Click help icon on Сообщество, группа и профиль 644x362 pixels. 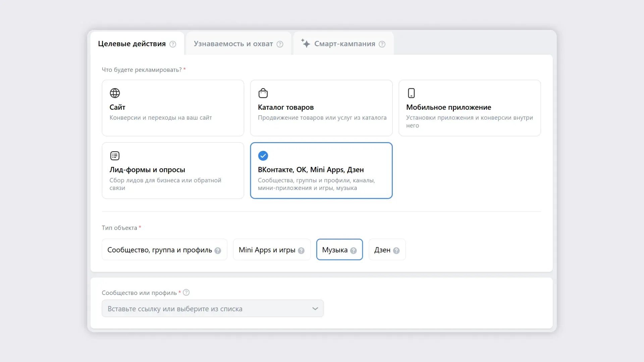tap(218, 251)
